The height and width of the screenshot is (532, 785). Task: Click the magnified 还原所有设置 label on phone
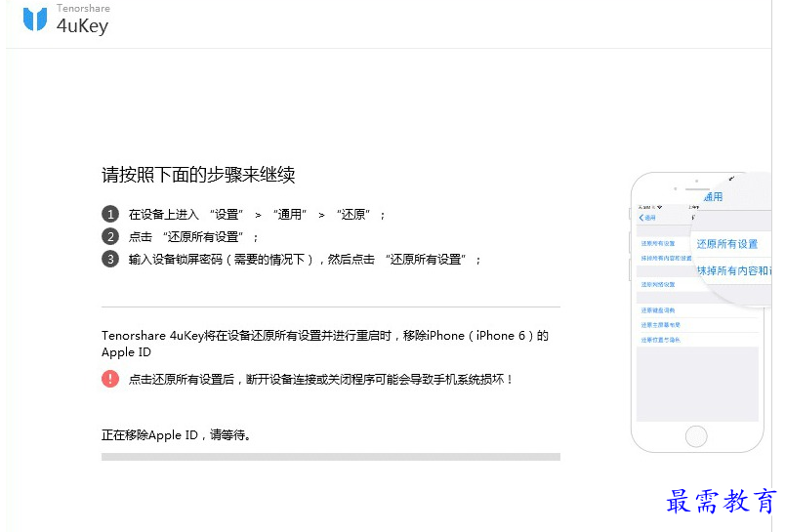(x=727, y=244)
